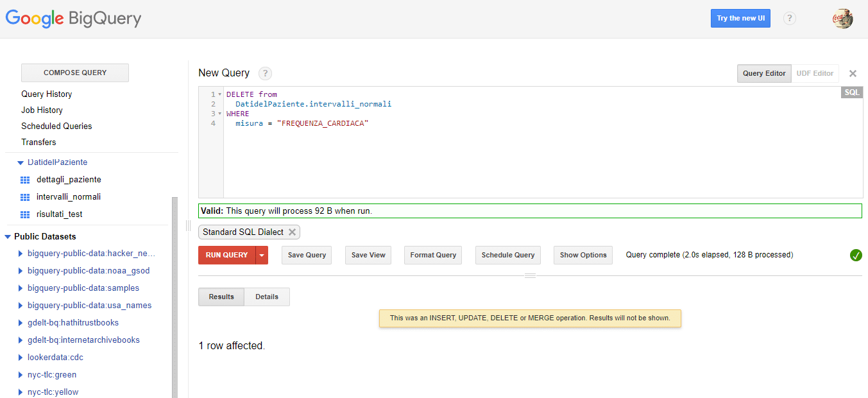The height and width of the screenshot is (398, 868).
Task: Select the Details tab
Action: point(267,297)
